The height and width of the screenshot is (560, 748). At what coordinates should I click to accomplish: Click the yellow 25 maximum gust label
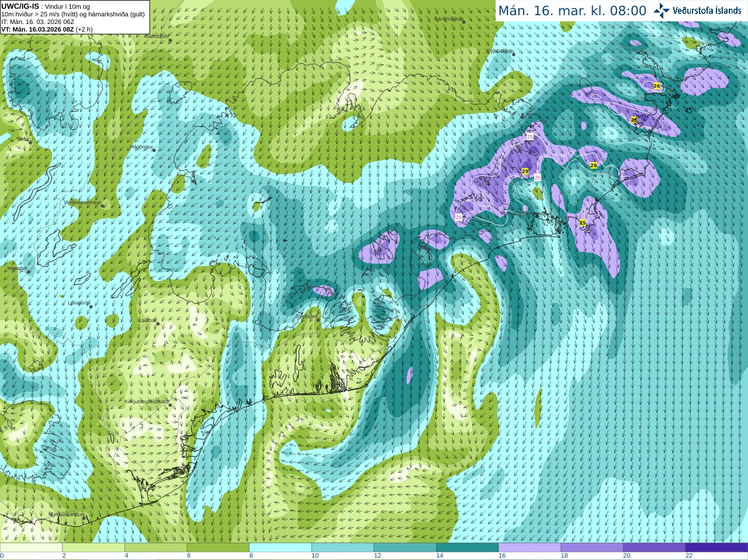[x=583, y=223]
